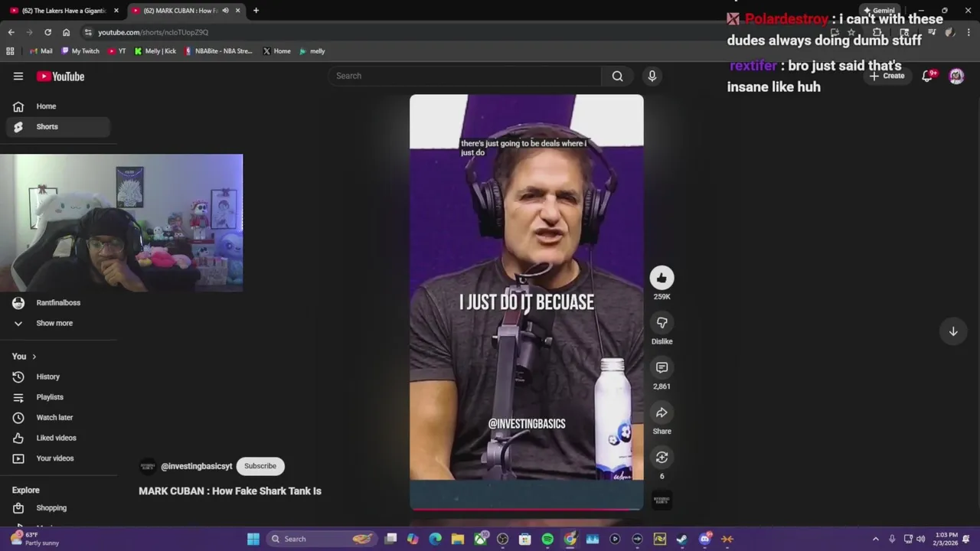Open the My Twitch bookmark
Screen dimensions: 980x551
click(80, 51)
